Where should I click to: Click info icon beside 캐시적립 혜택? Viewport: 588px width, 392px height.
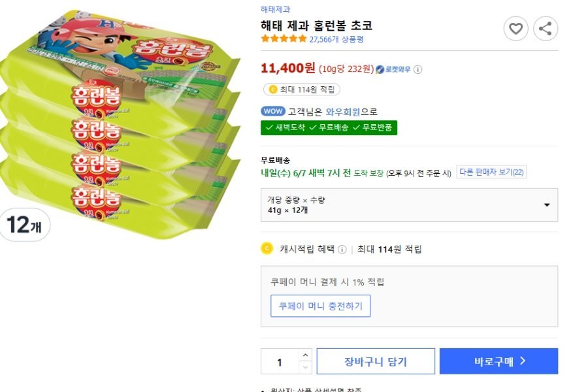(x=342, y=250)
